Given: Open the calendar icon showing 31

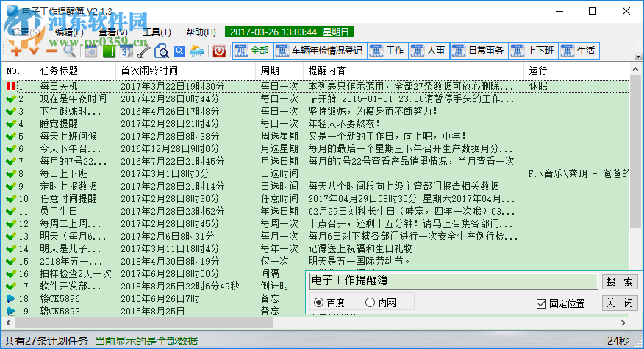Looking at the screenshot, I should (126, 51).
